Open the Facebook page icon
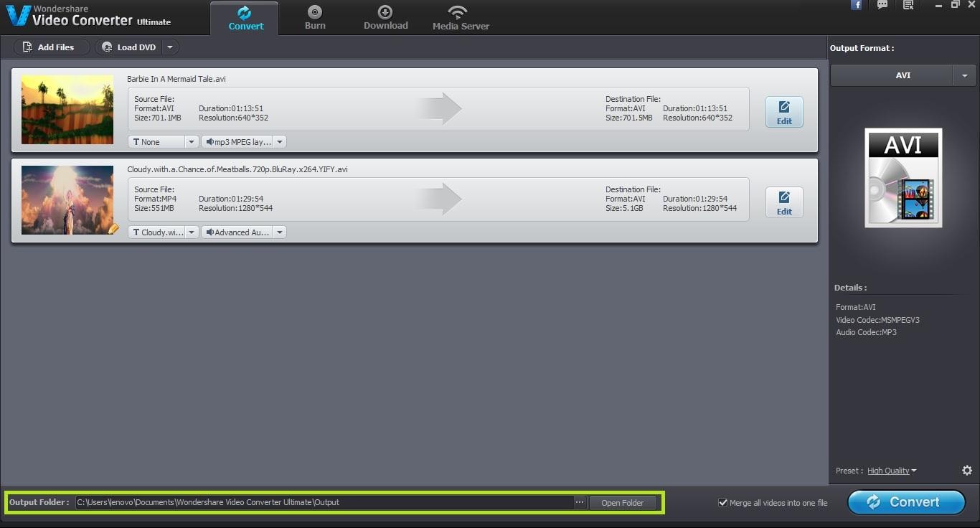 click(x=856, y=5)
